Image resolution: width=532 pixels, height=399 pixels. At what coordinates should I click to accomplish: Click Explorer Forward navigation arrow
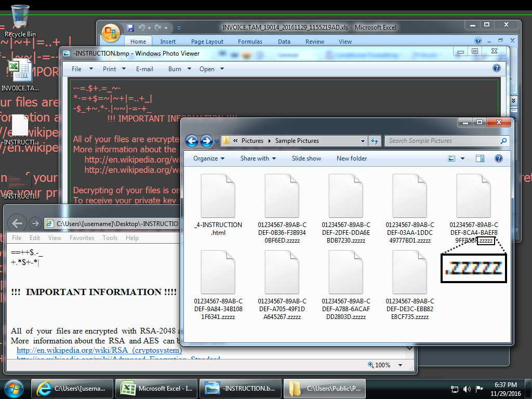[206, 141]
